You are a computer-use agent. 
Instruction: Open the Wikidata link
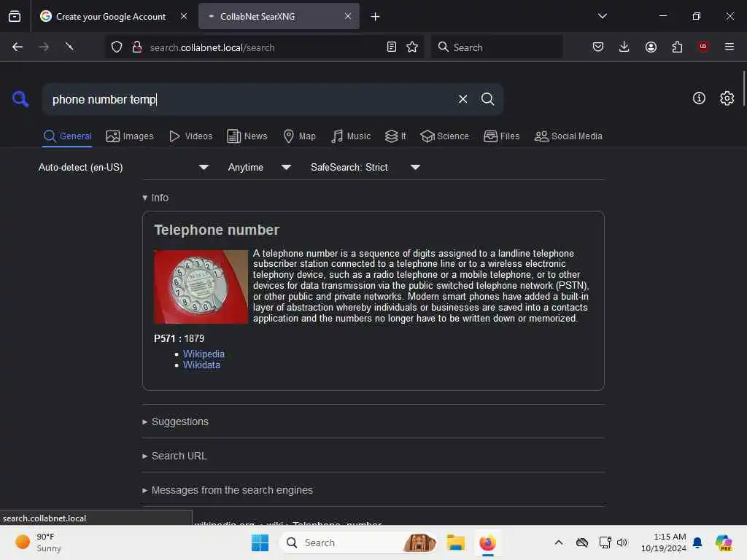pos(201,365)
